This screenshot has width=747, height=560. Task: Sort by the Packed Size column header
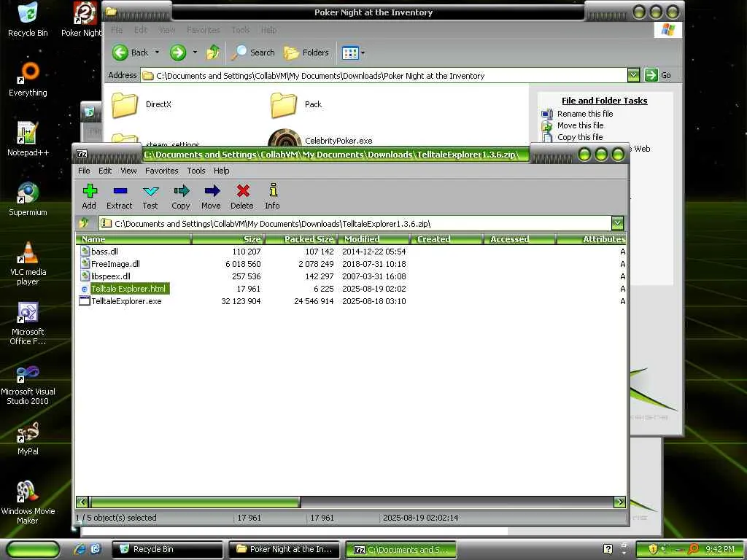(301, 239)
